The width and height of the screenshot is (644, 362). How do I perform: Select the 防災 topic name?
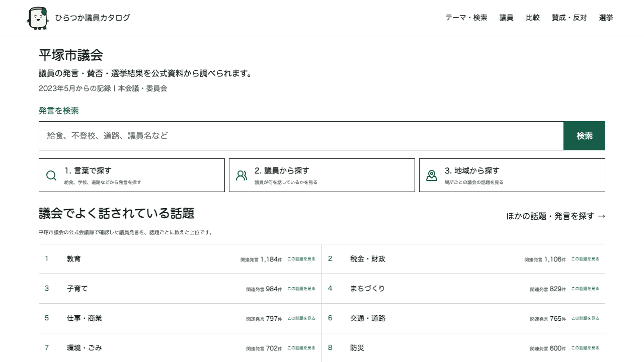tap(357, 348)
